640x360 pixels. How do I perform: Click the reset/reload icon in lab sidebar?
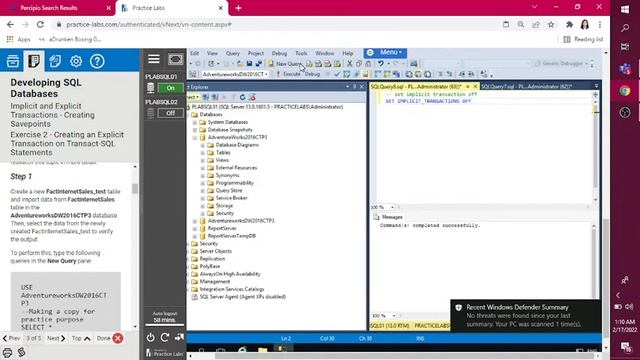click(165, 338)
